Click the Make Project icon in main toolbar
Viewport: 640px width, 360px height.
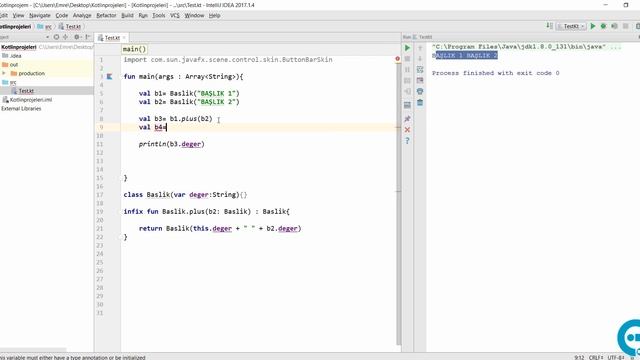coord(549,26)
